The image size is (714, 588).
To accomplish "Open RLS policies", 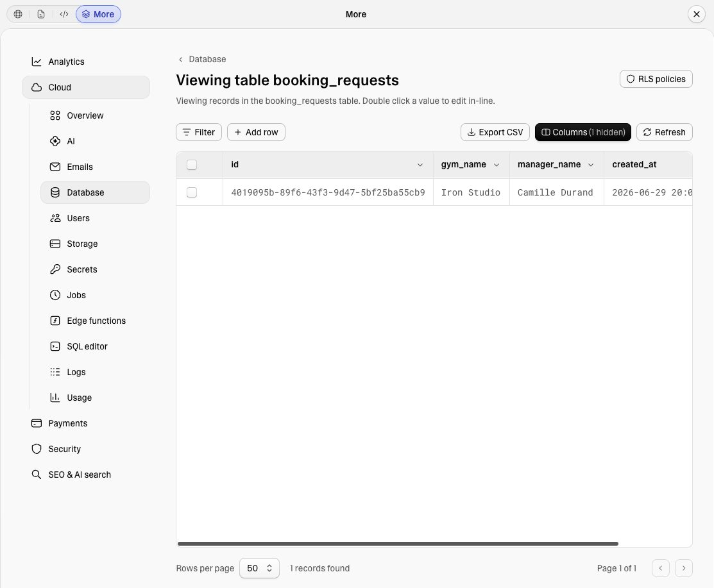I will pyautogui.click(x=656, y=79).
